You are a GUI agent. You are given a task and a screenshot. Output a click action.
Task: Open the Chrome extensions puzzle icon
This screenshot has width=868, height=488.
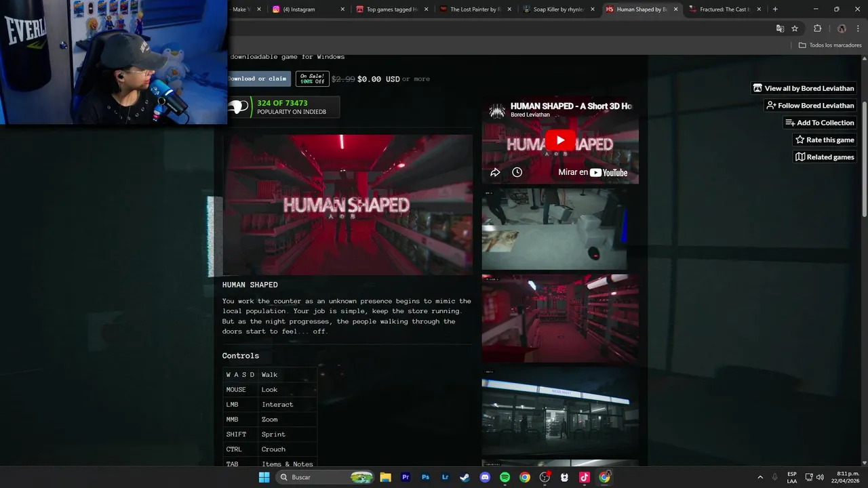(x=817, y=28)
